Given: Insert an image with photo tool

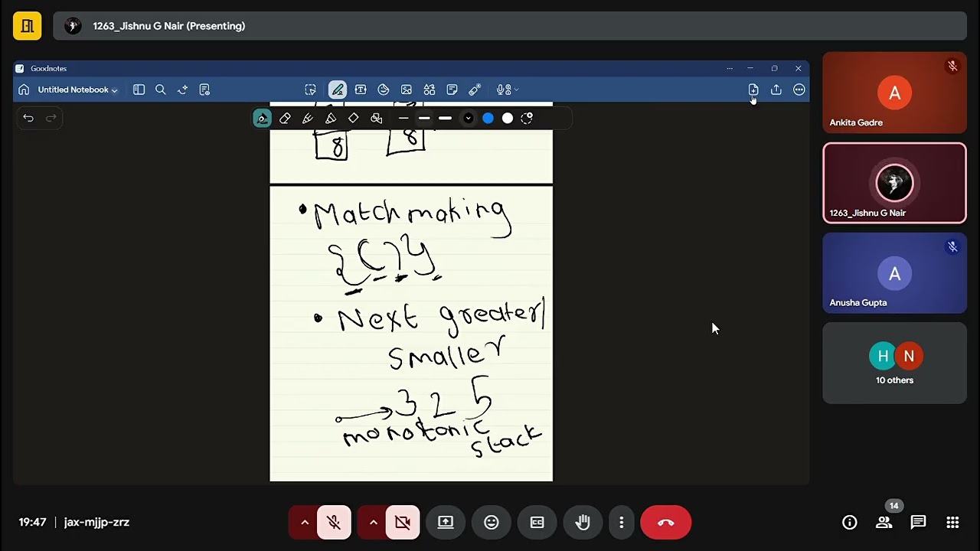Looking at the screenshot, I should (x=407, y=90).
